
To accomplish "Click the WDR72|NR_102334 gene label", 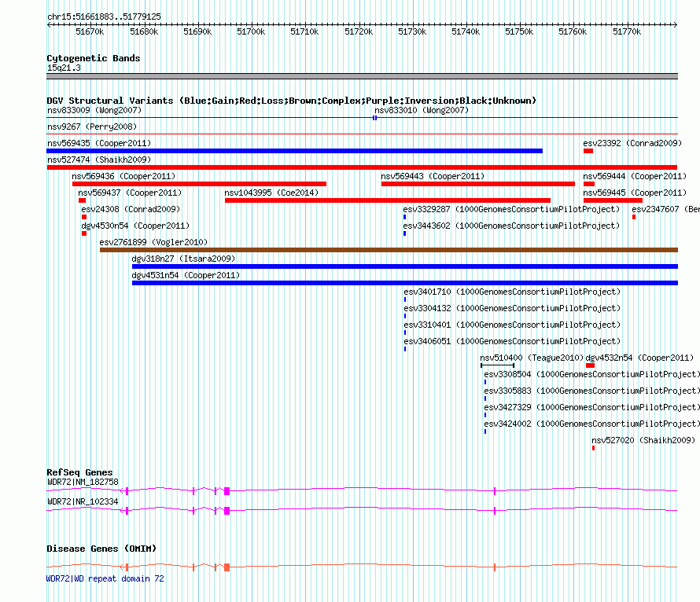I will 83,501.
